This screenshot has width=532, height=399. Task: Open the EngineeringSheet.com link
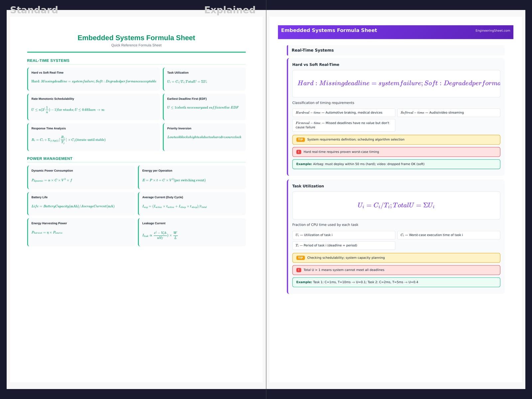click(492, 31)
